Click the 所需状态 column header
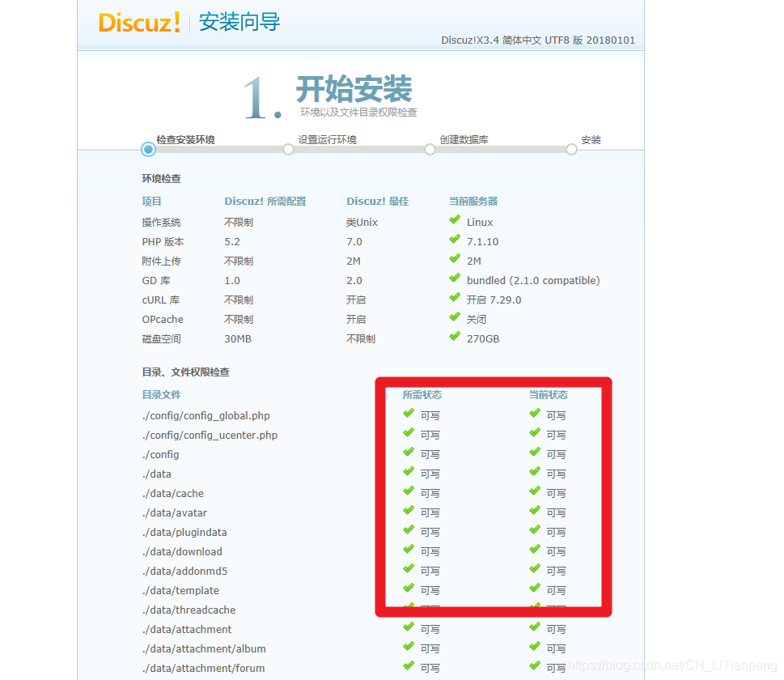 [x=422, y=394]
